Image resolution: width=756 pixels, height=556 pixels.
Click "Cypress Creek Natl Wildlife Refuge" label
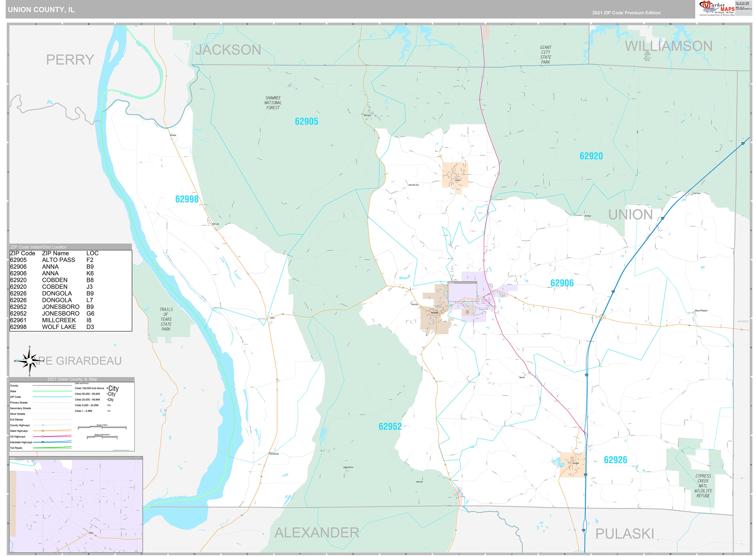[x=703, y=486]
